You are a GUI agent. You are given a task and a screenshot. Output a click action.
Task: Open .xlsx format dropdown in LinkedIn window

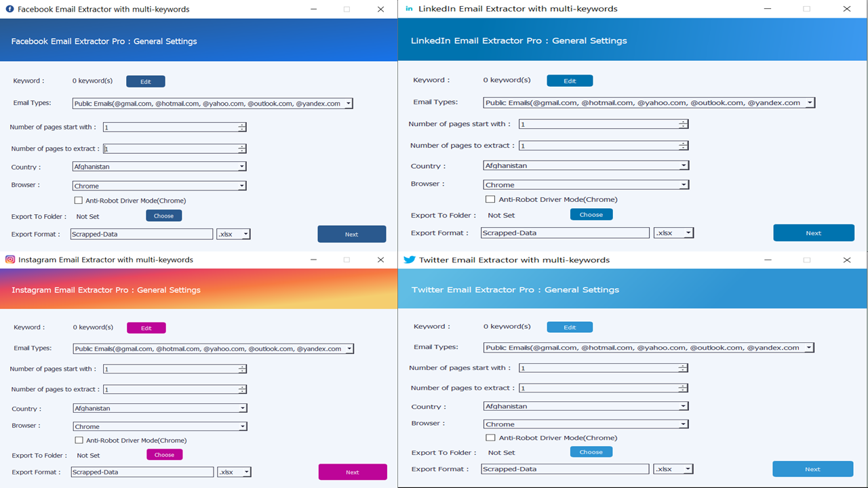673,232
